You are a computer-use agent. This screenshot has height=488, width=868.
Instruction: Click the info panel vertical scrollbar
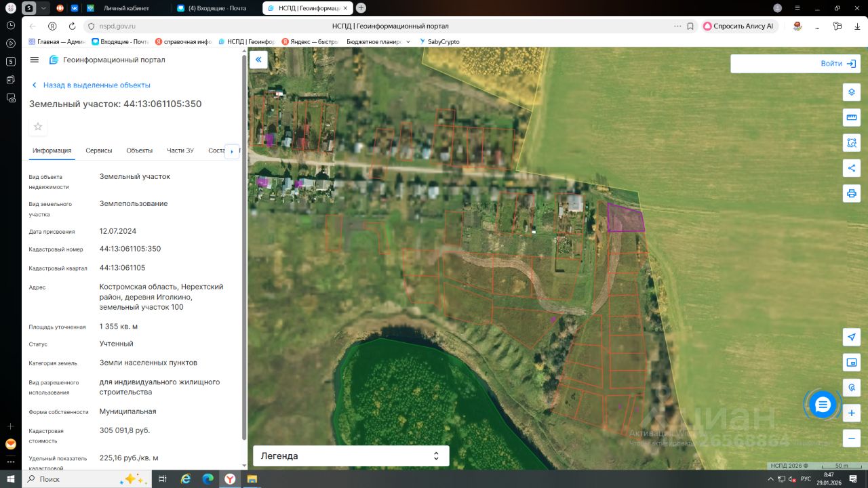point(244,247)
